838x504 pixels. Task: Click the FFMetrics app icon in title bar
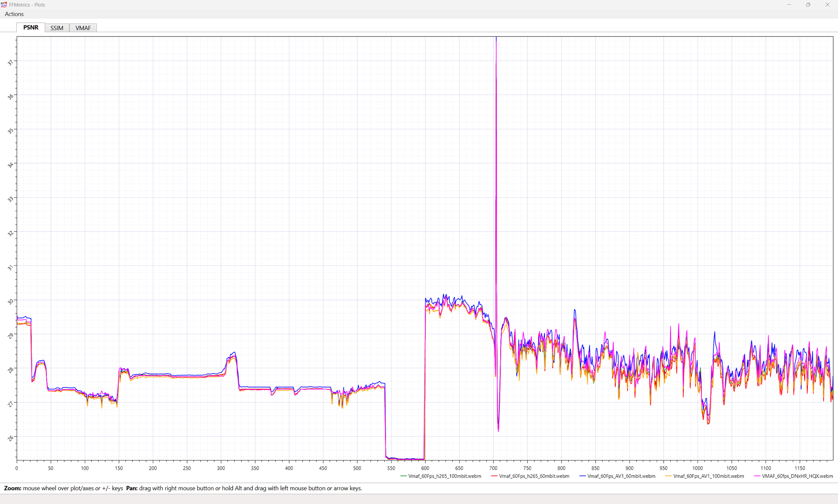4,5
